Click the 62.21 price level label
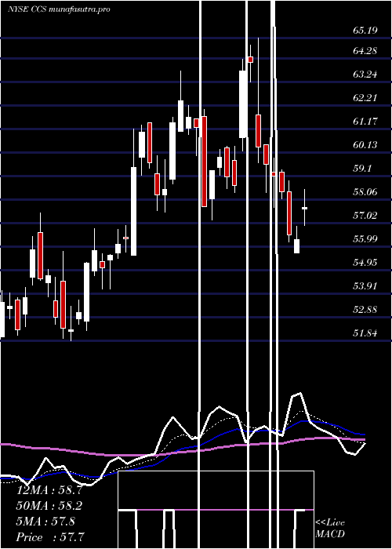 point(365,98)
